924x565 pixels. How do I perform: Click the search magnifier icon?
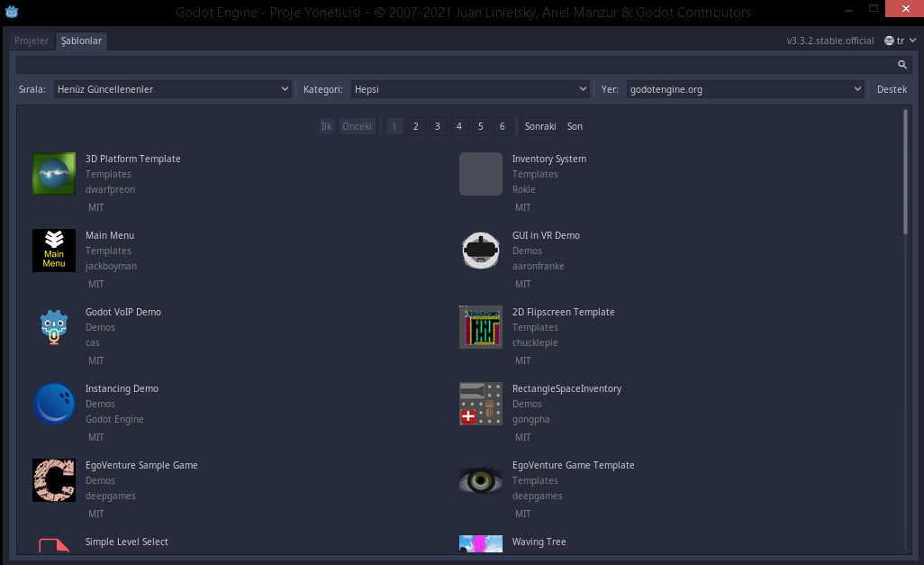[x=901, y=65]
